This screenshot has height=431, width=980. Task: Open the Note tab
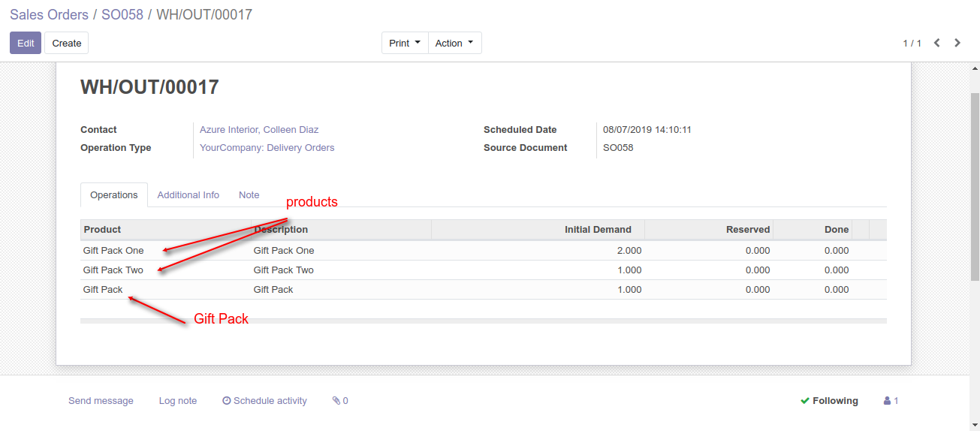tap(249, 195)
